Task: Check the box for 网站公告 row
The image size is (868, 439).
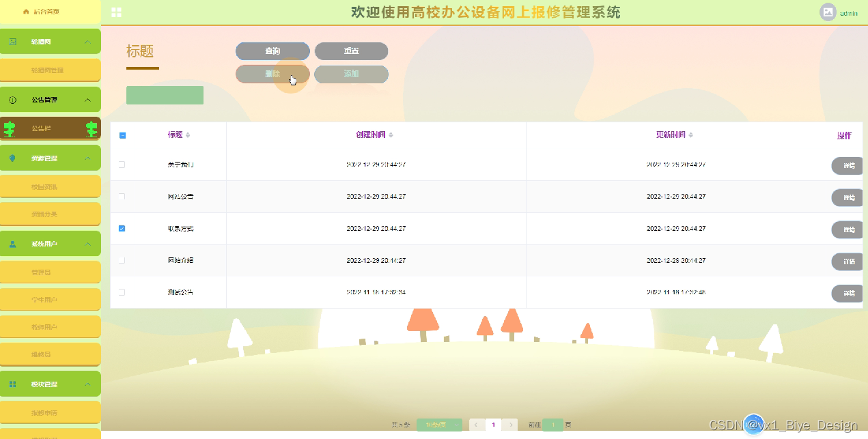Action: click(122, 197)
